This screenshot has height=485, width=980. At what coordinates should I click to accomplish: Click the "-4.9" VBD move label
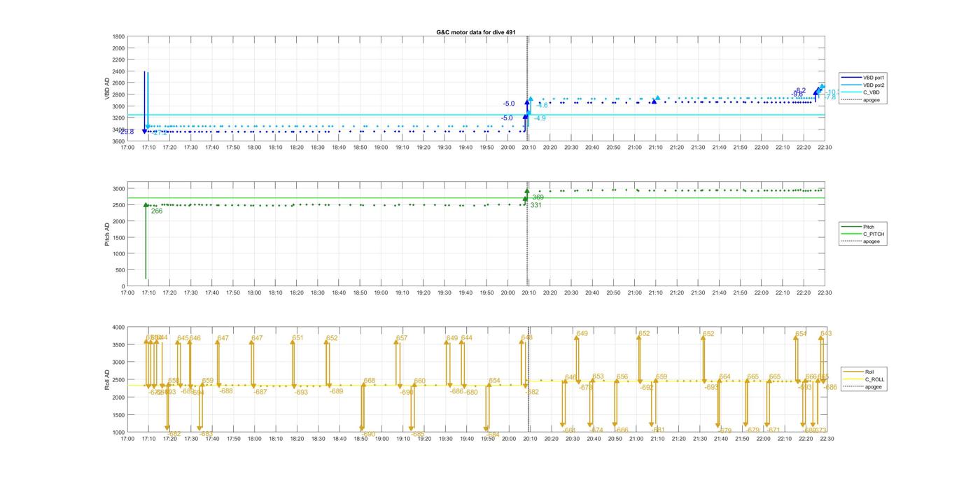pyautogui.click(x=540, y=118)
